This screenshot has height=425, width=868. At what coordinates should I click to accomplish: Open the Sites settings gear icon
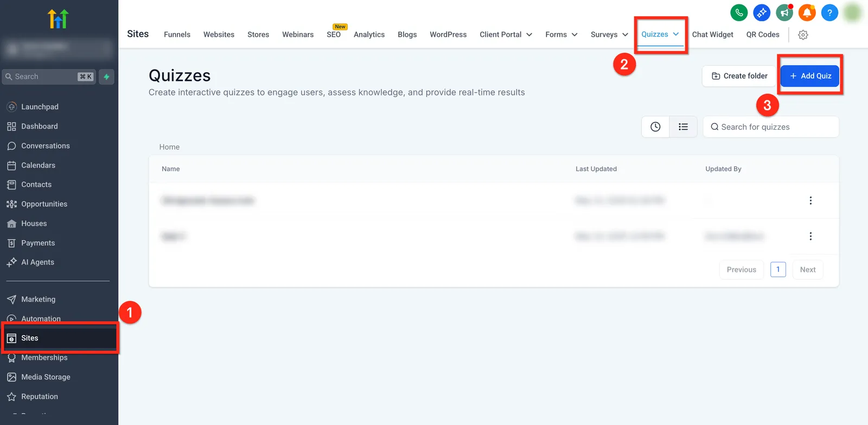click(803, 35)
